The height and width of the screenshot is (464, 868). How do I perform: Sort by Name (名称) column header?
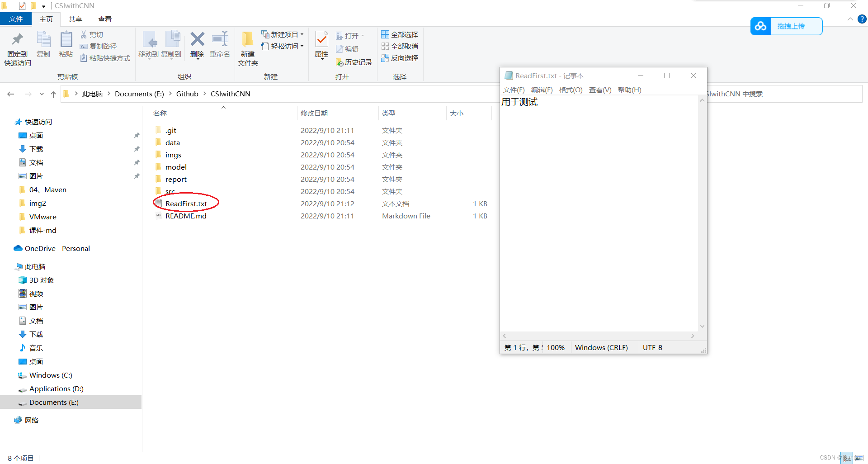point(160,113)
